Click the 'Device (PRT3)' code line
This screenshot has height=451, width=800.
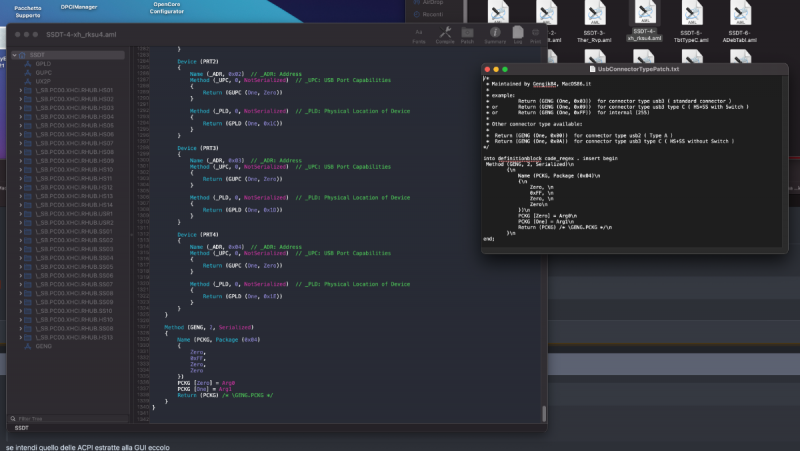coord(198,148)
